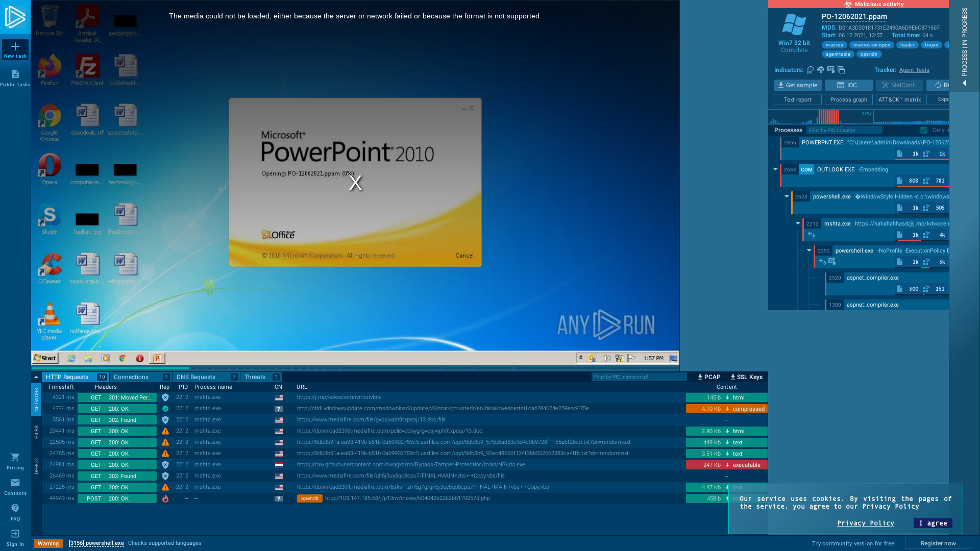The image size is (980, 551).
Task: Click the Filter by PID, name or url field
Action: 639,377
